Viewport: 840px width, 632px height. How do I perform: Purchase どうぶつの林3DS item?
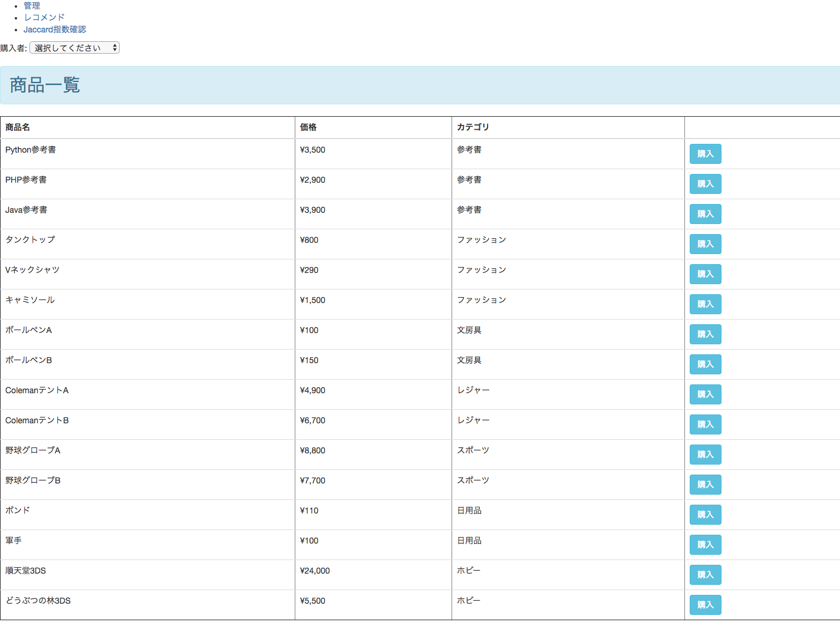click(705, 605)
